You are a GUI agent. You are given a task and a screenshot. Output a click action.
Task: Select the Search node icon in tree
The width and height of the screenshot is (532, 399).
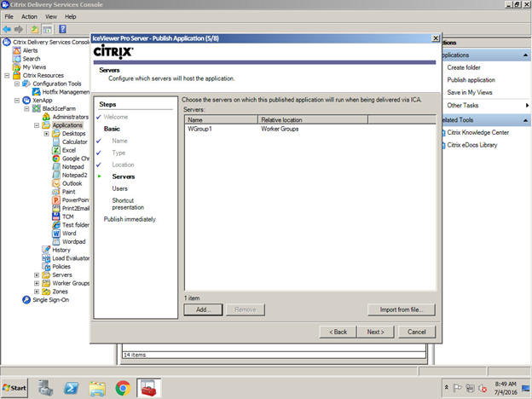click(x=17, y=59)
